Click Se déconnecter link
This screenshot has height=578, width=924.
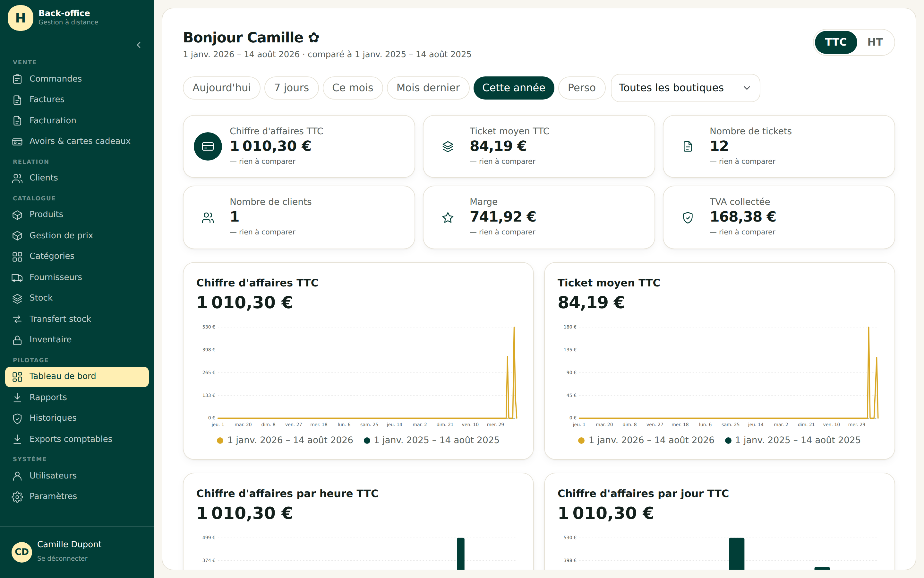[x=62, y=558]
